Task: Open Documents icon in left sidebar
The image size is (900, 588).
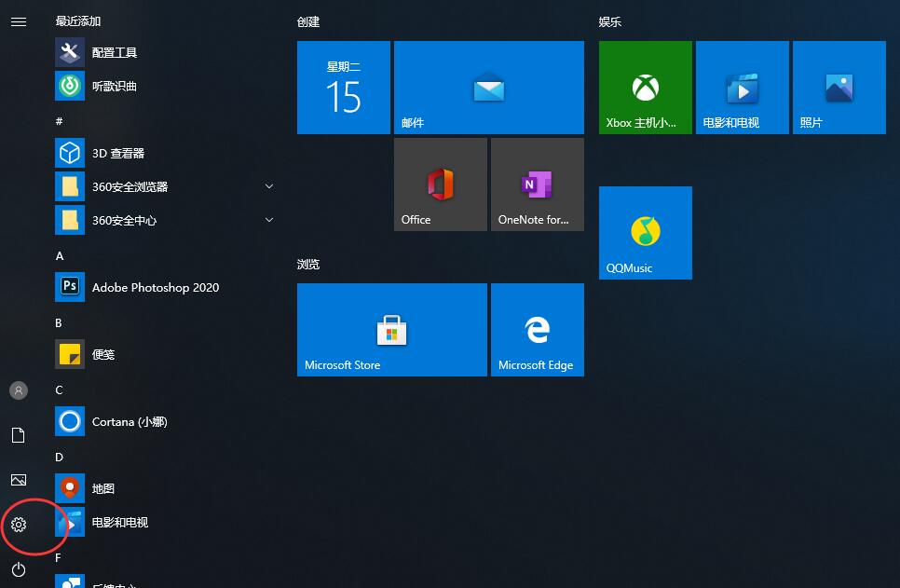Action: point(18,435)
